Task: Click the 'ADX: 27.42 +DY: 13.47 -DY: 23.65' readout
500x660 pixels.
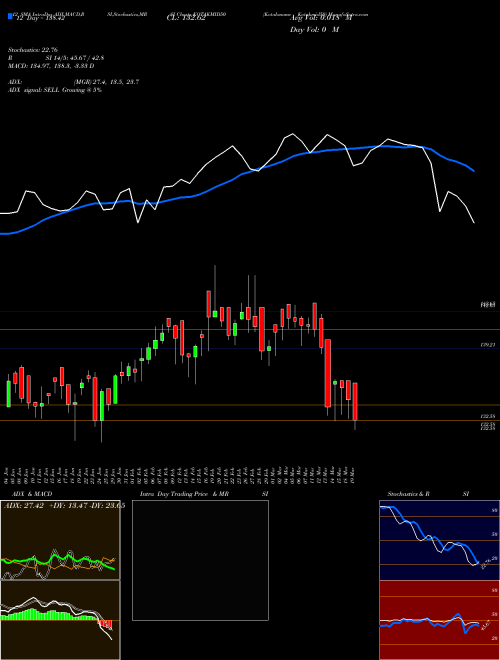Action: [x=64, y=505]
